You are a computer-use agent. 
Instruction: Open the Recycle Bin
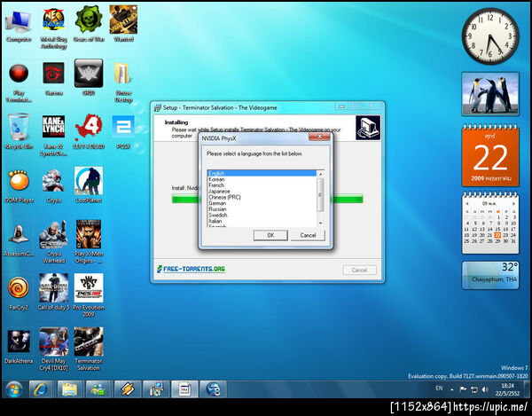coord(19,131)
